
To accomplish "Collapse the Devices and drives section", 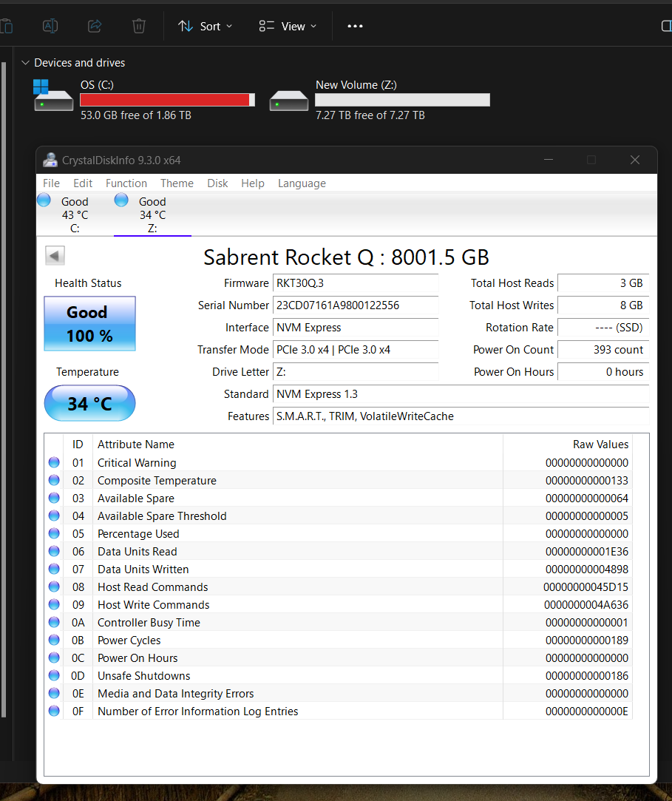I will tap(27, 63).
